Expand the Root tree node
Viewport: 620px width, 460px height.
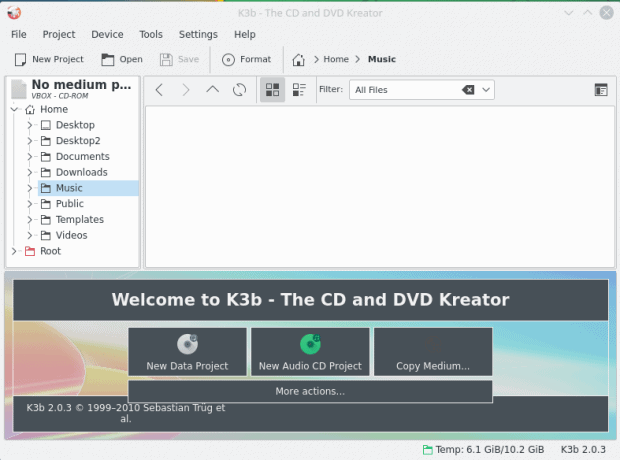(15, 251)
